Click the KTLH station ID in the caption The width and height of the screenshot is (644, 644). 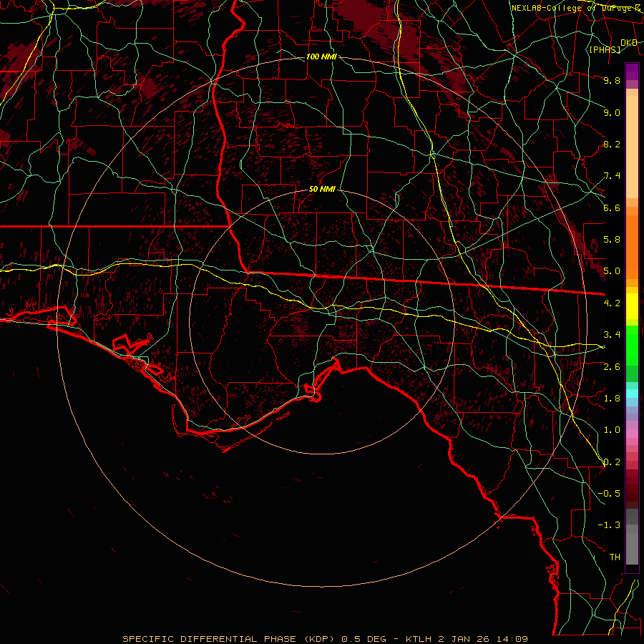point(420,639)
